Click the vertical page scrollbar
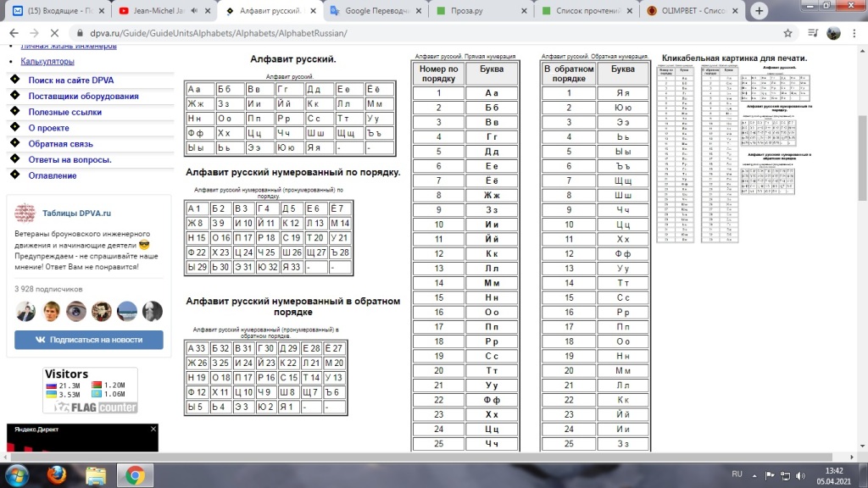Screen dimensions: 868x488 click(x=862, y=158)
